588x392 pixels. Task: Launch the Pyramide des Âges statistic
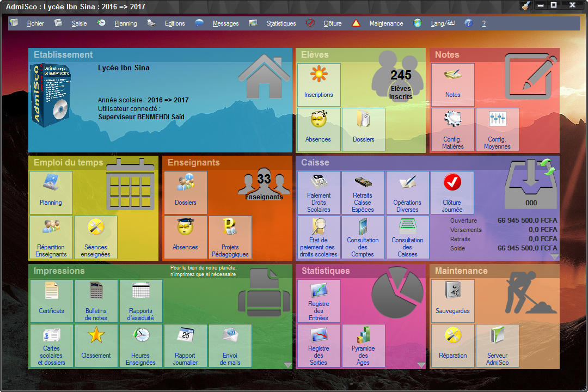coord(363,346)
